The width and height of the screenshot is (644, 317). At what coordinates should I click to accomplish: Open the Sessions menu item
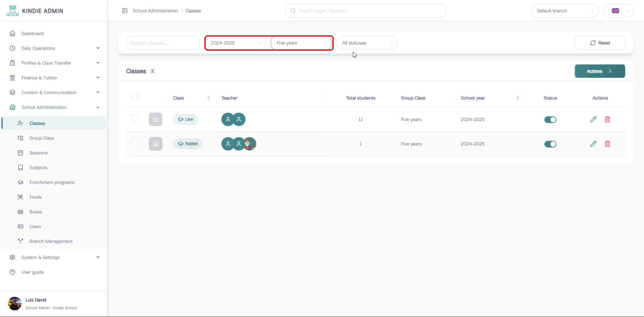[54, 153]
